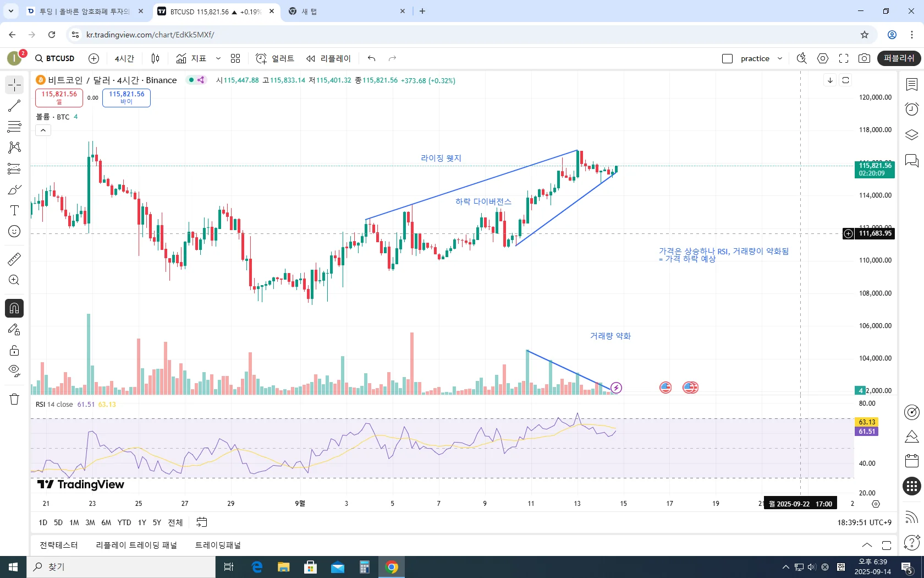
Task: Expand the practice layout dropdown
Action: [x=780, y=58]
